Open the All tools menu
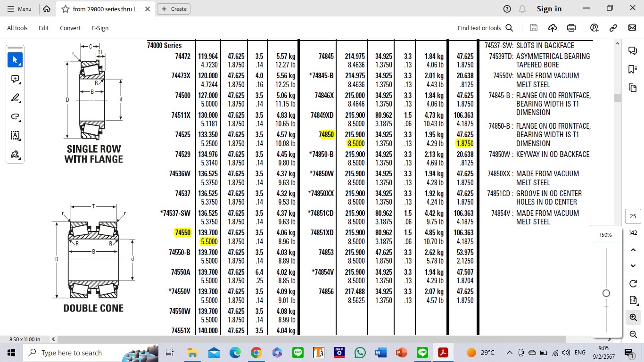644x362 pixels. point(17,28)
